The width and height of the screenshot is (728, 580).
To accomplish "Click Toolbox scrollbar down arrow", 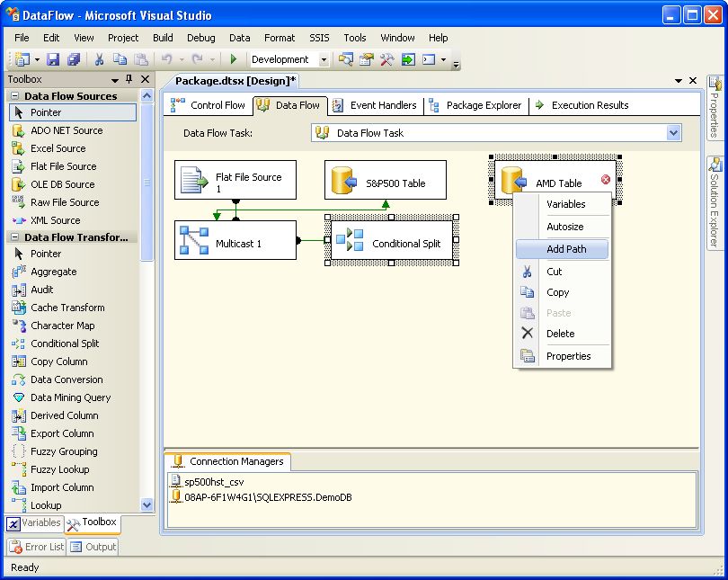I will coord(146,504).
